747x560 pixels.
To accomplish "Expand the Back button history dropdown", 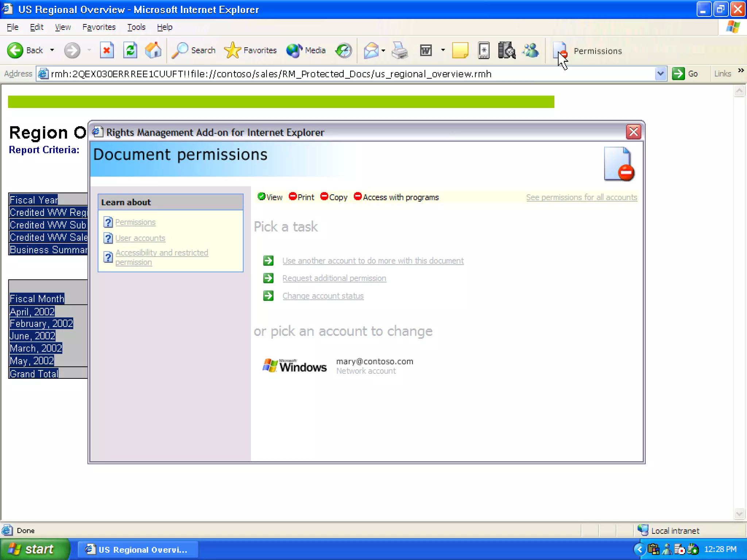I will (x=52, y=50).
